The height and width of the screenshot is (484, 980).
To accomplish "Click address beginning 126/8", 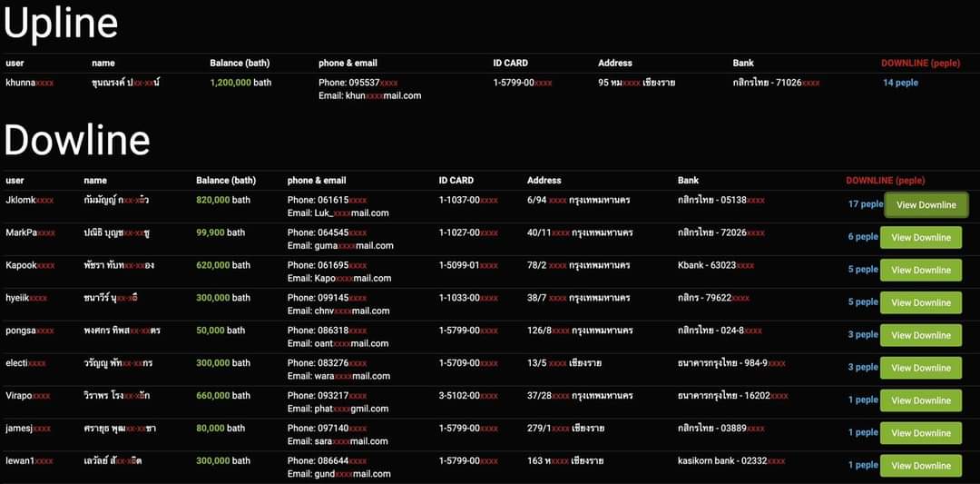I will pos(580,331).
